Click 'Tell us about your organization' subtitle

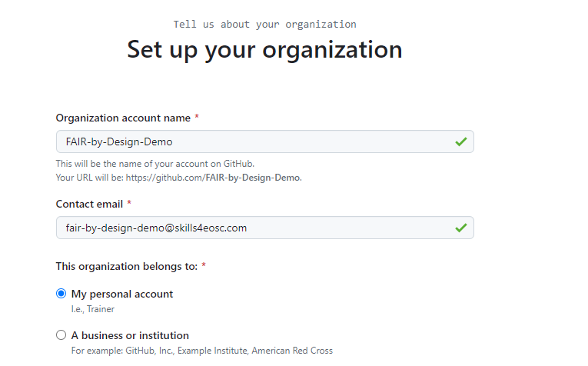[x=264, y=24]
